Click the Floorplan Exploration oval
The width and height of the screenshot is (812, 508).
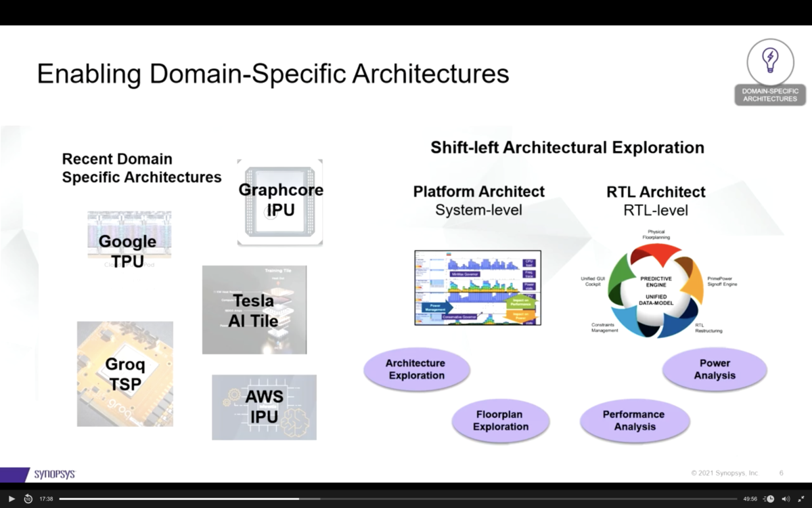[x=501, y=421]
